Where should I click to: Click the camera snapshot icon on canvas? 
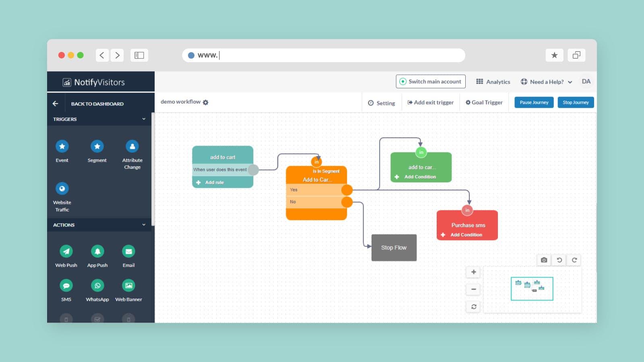click(544, 260)
